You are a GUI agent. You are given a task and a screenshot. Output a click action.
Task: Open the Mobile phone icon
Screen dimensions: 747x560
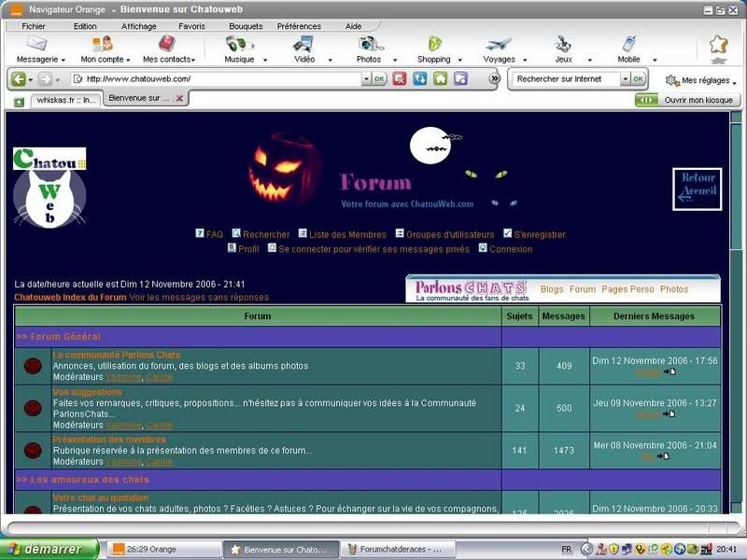(628, 44)
